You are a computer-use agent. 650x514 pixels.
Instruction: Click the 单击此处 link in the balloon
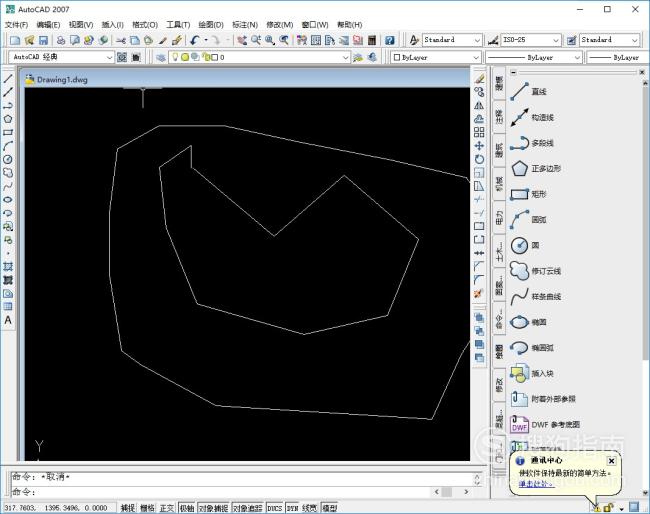[536, 484]
